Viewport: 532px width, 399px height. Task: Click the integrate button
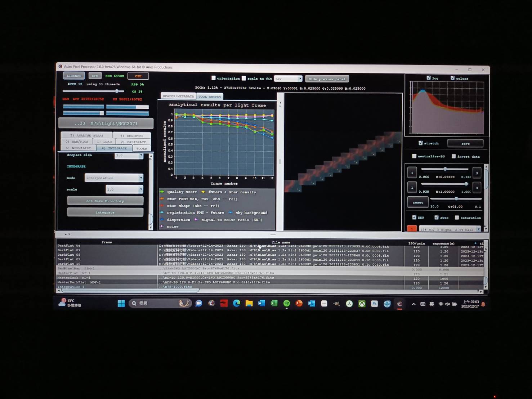(x=105, y=212)
